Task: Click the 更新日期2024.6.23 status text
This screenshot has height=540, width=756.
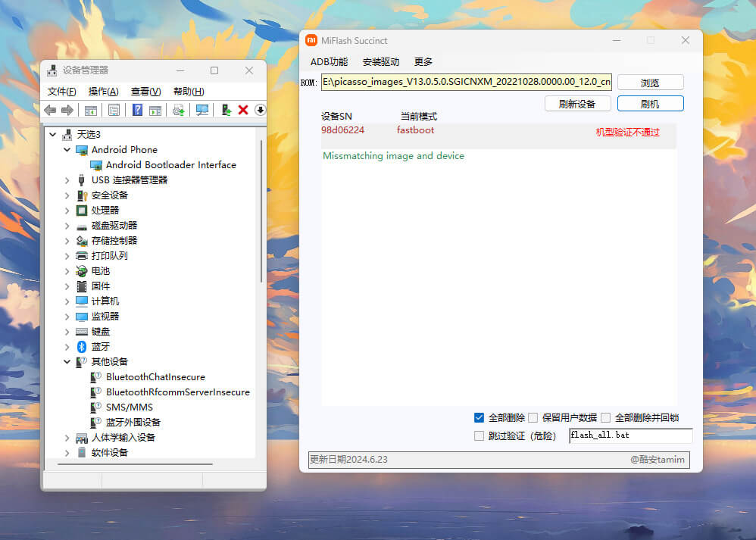Action: [x=348, y=460]
